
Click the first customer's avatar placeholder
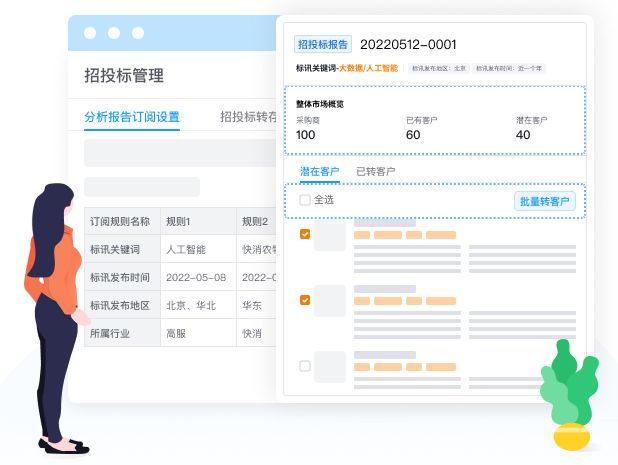(329, 235)
